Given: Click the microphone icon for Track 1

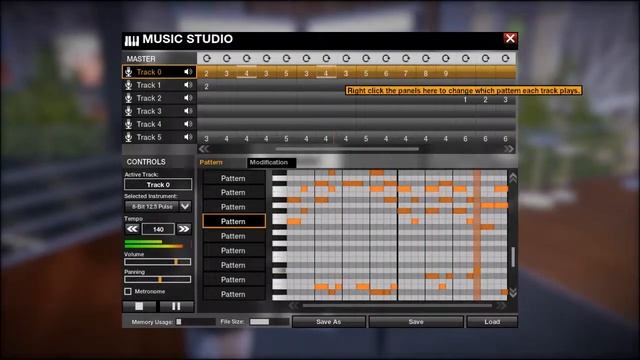Looking at the screenshot, I should coord(129,85).
